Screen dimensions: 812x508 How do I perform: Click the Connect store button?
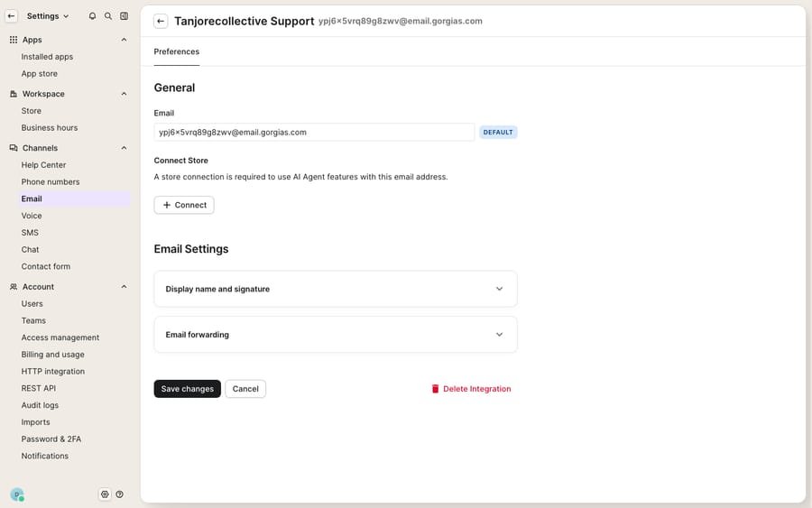[x=184, y=205]
